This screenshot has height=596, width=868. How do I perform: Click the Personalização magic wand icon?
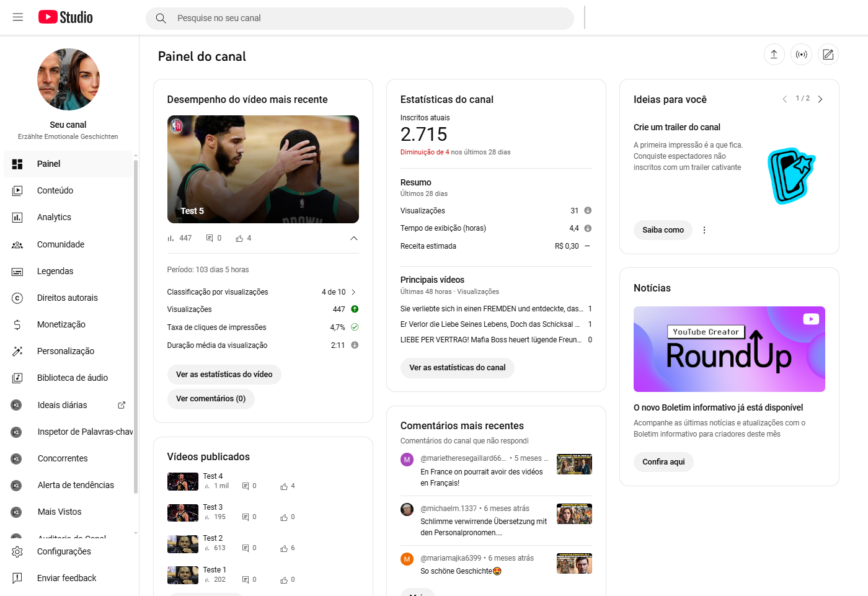click(17, 351)
